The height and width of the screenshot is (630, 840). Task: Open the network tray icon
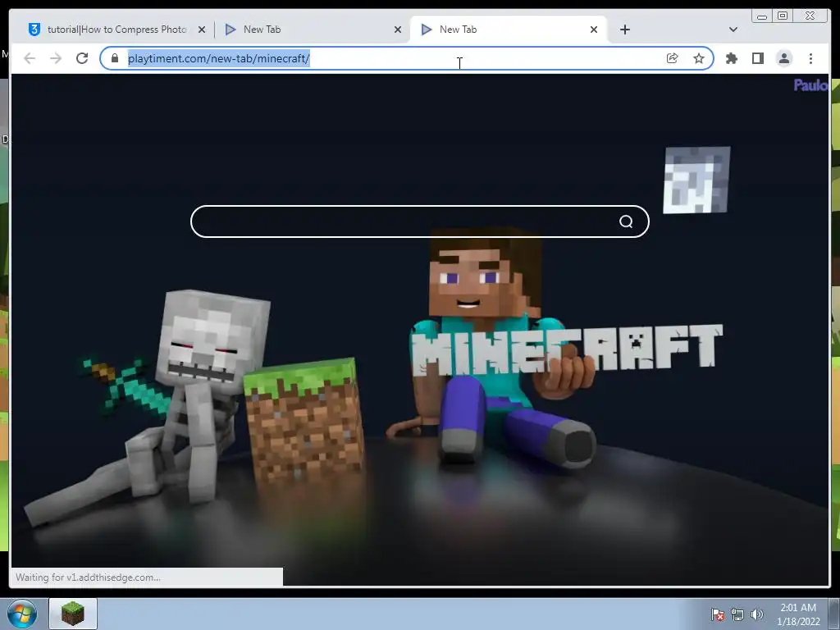[737, 614]
